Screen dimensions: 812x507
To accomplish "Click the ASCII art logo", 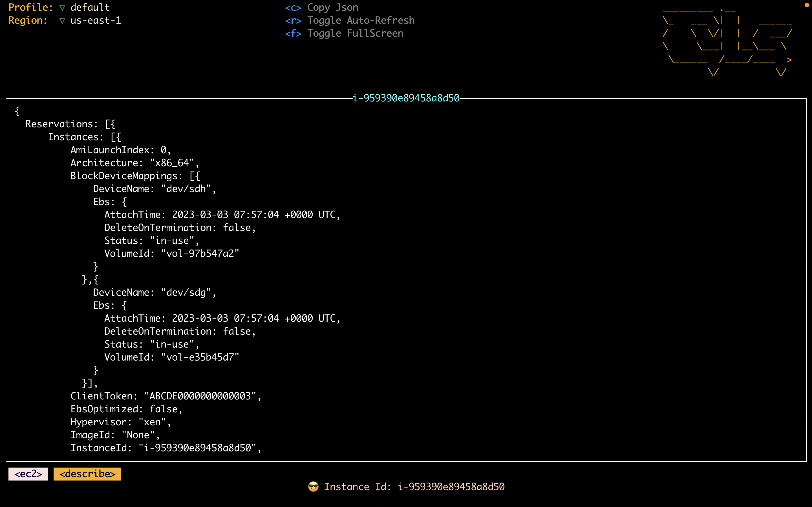I will point(727,42).
